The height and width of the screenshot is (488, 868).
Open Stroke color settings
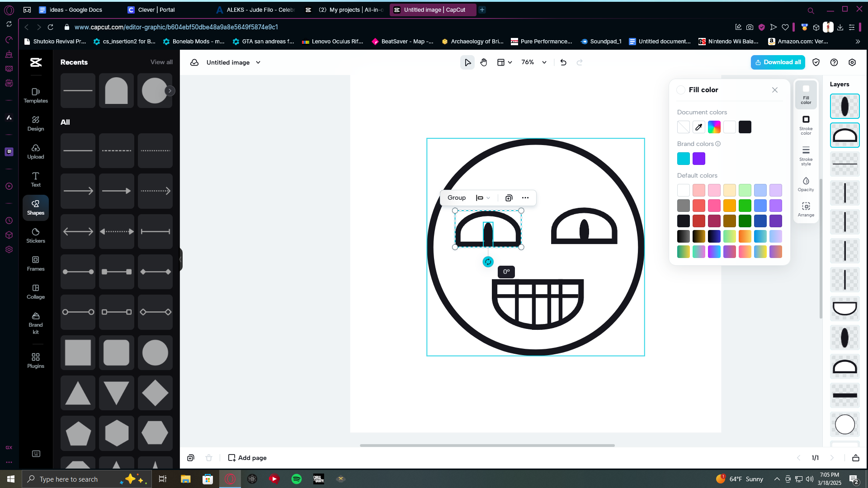pos(806,125)
